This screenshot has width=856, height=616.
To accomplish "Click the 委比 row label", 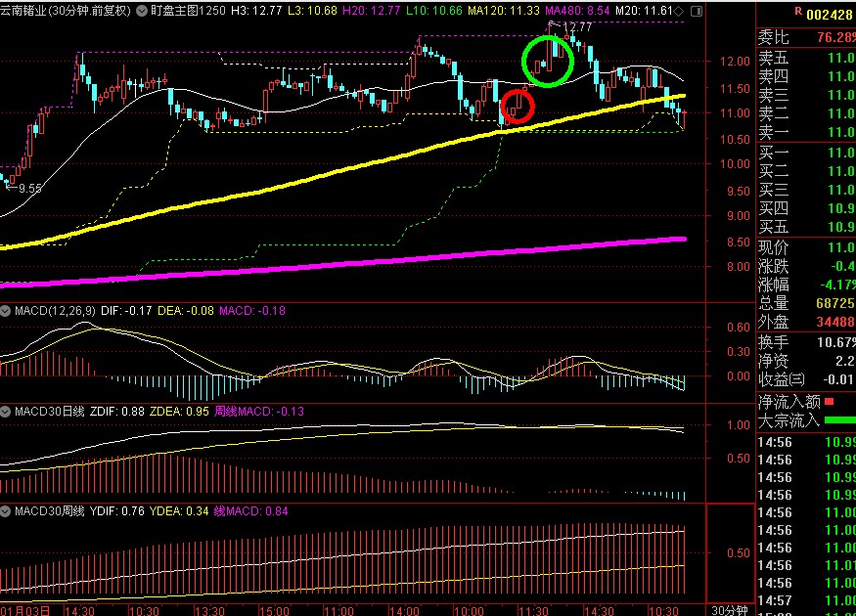I will tap(773, 37).
